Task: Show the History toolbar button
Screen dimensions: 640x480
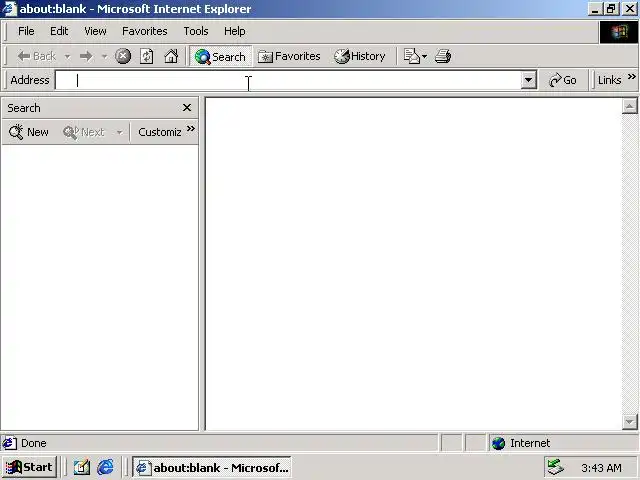Action: pyautogui.click(x=360, y=56)
